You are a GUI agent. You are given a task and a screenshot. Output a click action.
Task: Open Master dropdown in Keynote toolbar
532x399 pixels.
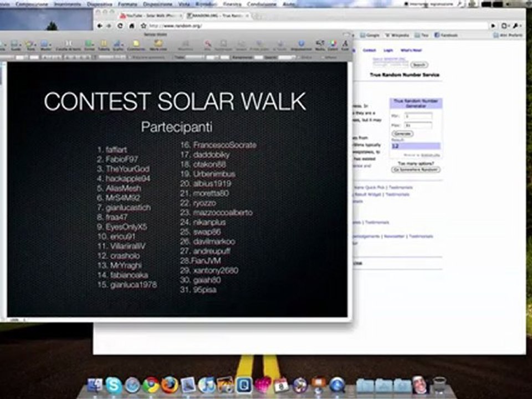coord(45,45)
